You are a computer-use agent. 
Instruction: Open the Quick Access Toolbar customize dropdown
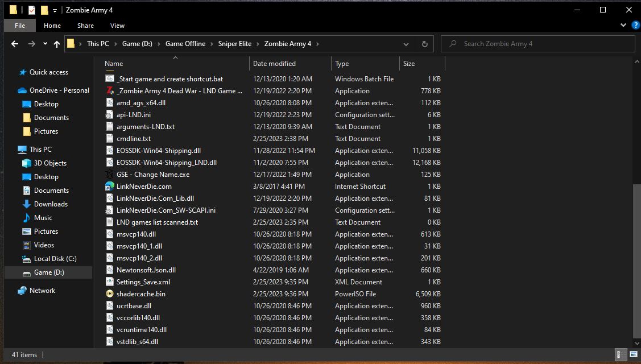[x=55, y=10]
